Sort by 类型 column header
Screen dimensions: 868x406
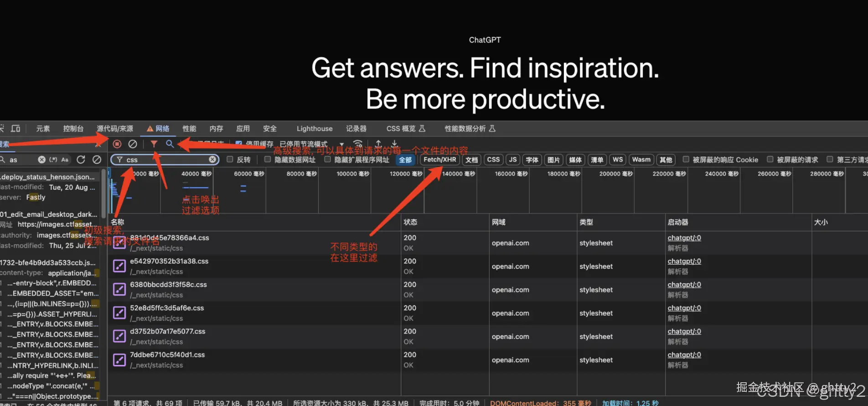(x=621, y=222)
